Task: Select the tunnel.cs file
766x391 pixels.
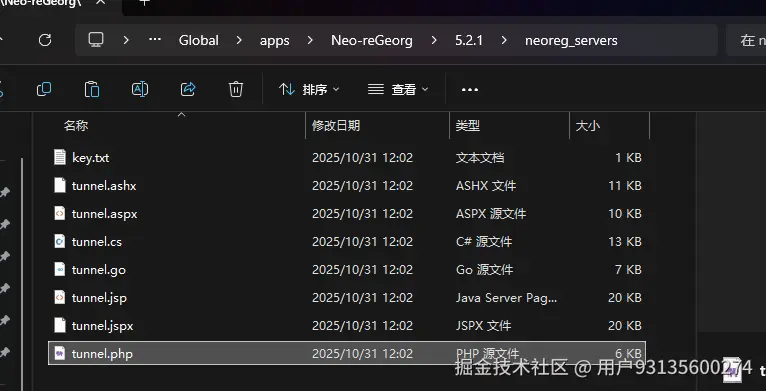Action: pyautogui.click(x=347, y=241)
